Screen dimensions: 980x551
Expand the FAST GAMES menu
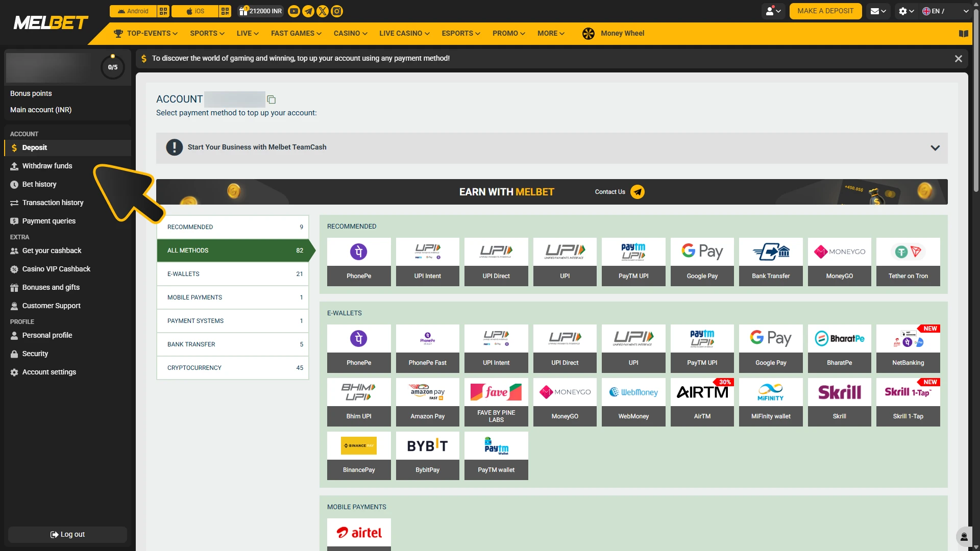click(296, 34)
